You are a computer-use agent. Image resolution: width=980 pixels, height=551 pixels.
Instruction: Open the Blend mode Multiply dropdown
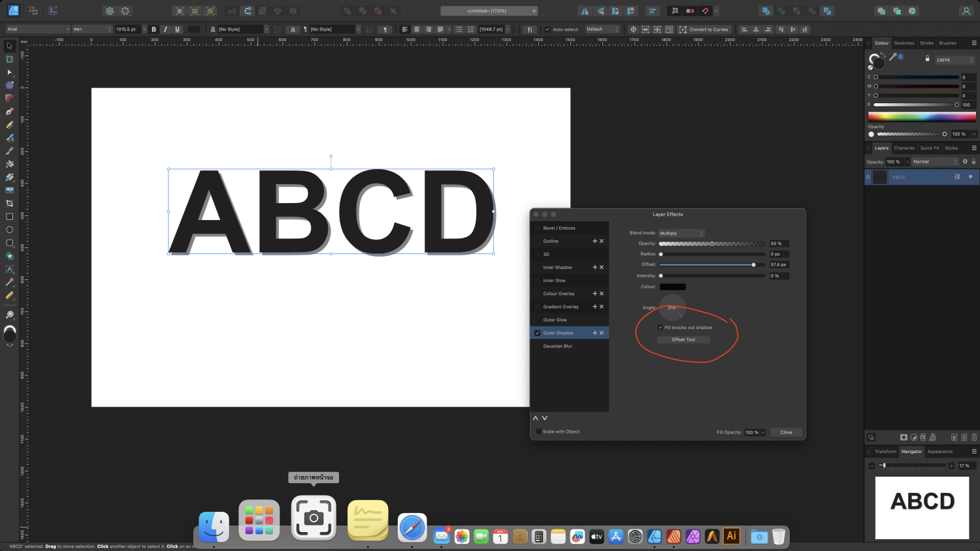681,233
